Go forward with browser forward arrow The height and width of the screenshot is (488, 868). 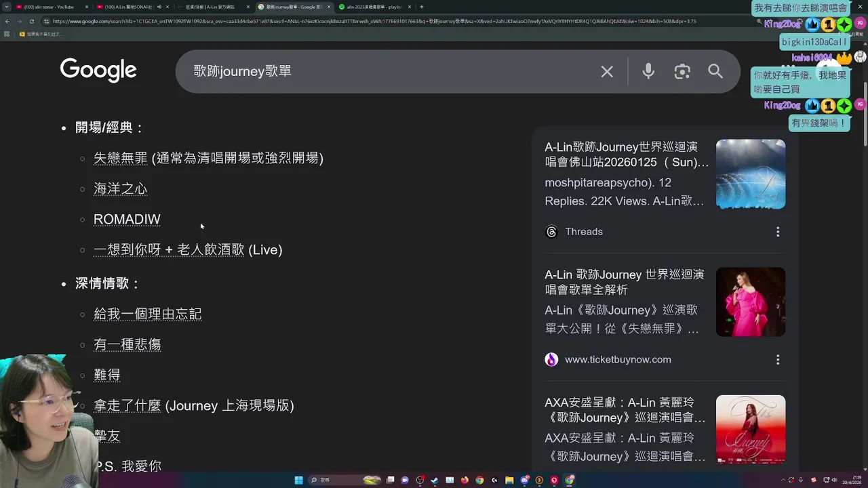[19, 21]
